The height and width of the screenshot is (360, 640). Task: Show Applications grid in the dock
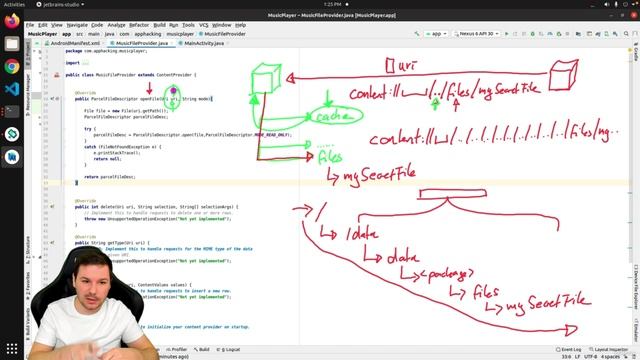coord(12,349)
